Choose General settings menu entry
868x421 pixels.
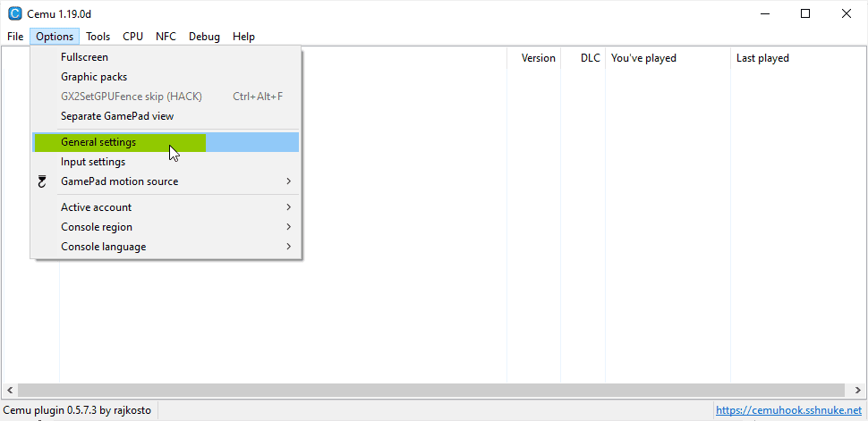98,142
